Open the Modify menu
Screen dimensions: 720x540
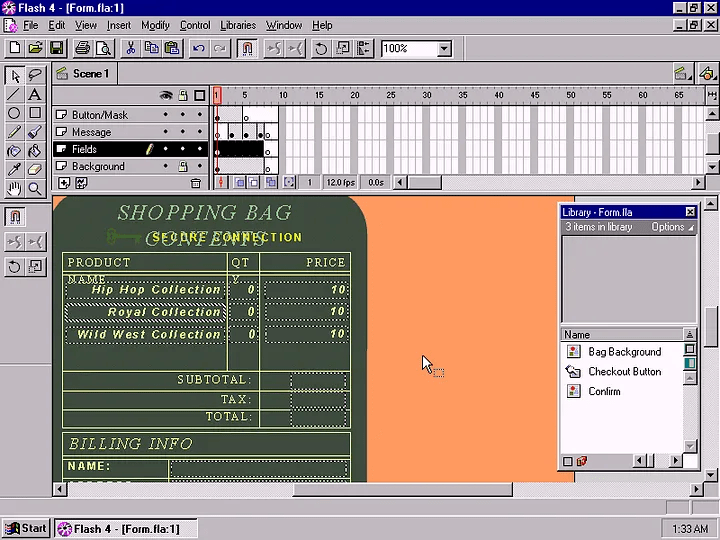pos(155,25)
